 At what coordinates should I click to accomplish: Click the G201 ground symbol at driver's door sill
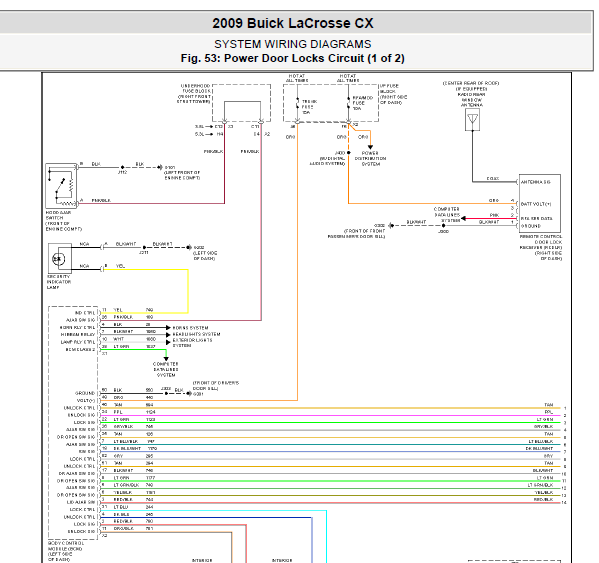tap(189, 393)
